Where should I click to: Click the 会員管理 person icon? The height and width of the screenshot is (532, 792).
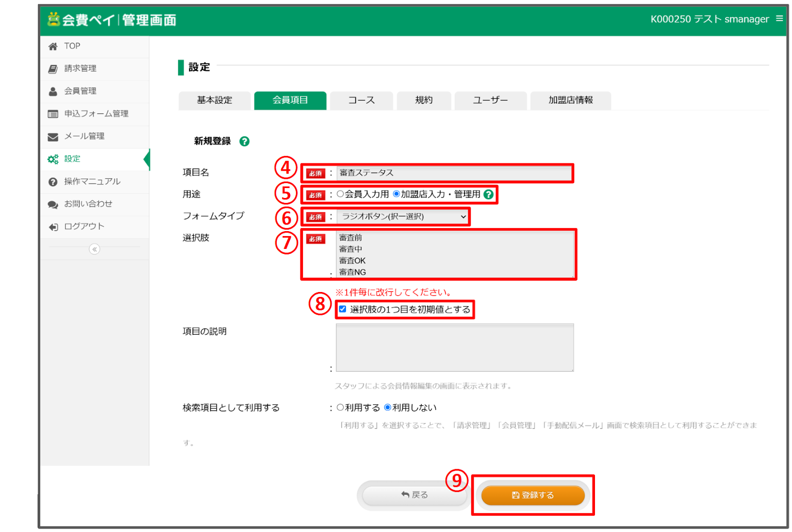pos(53,92)
